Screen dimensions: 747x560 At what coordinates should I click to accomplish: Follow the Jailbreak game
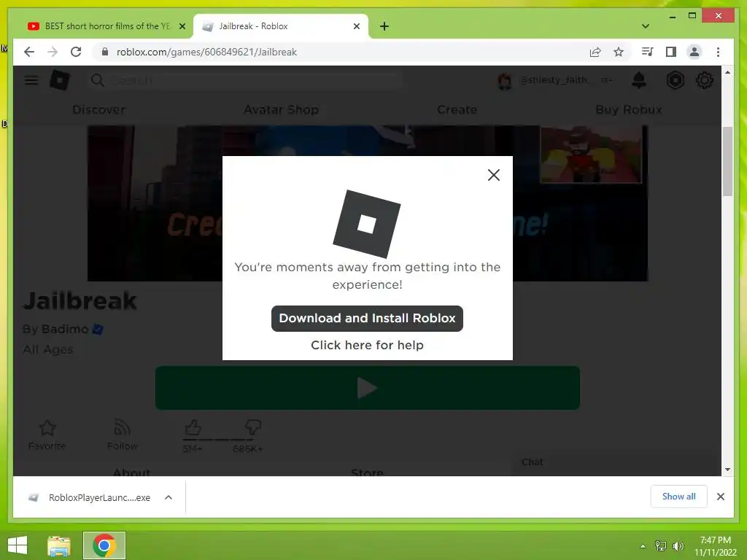click(123, 435)
